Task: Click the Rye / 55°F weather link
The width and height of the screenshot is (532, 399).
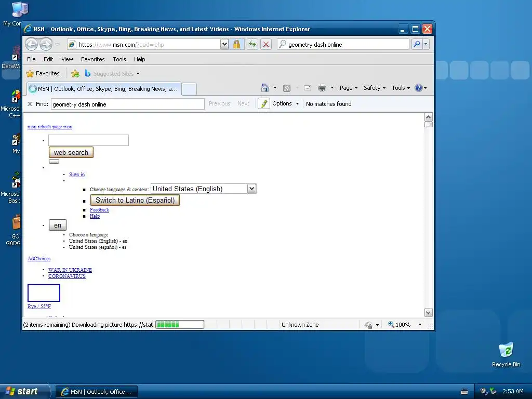Action: [x=39, y=307]
